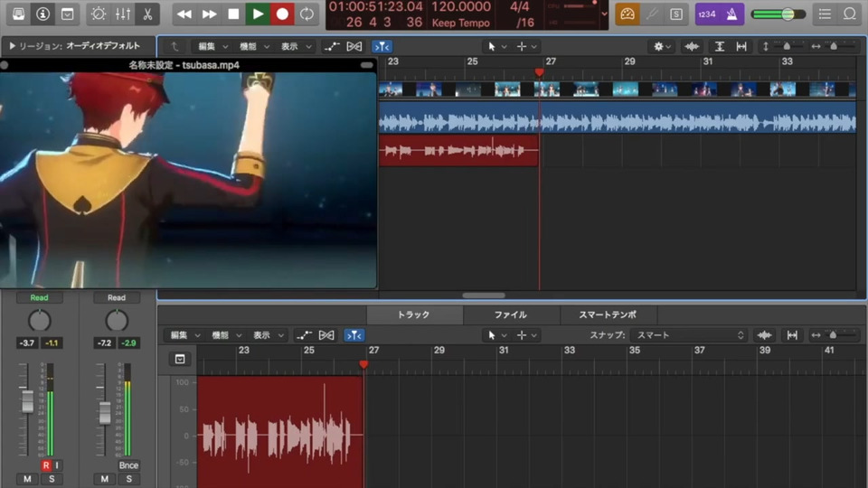Switch to the トラック editor tab
Viewport: 868px width, 488px height.
pyautogui.click(x=414, y=314)
